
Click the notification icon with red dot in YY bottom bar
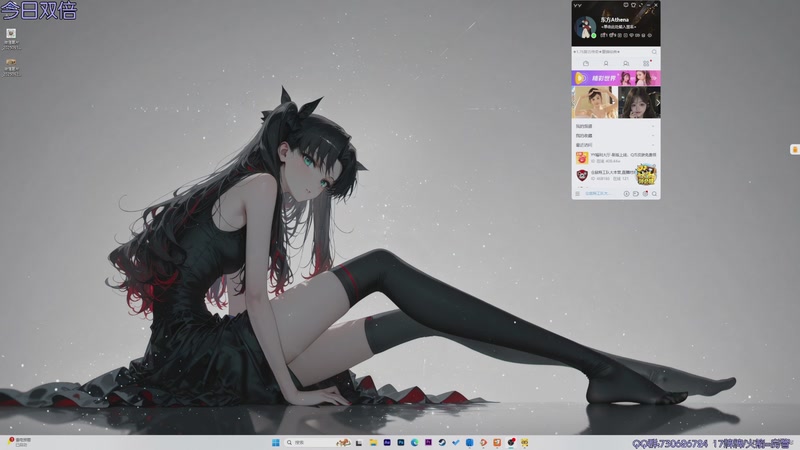pyautogui.click(x=645, y=194)
